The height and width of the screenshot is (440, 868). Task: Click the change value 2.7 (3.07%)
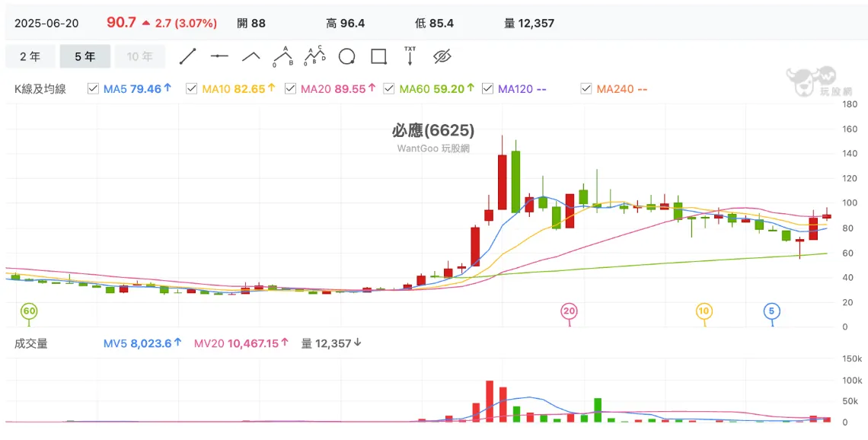pos(186,24)
